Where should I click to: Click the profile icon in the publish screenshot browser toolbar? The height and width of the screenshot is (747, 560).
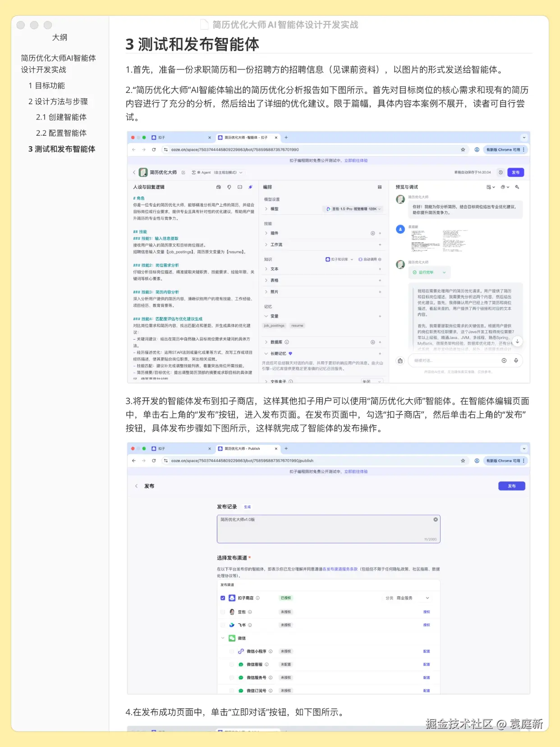point(477,461)
